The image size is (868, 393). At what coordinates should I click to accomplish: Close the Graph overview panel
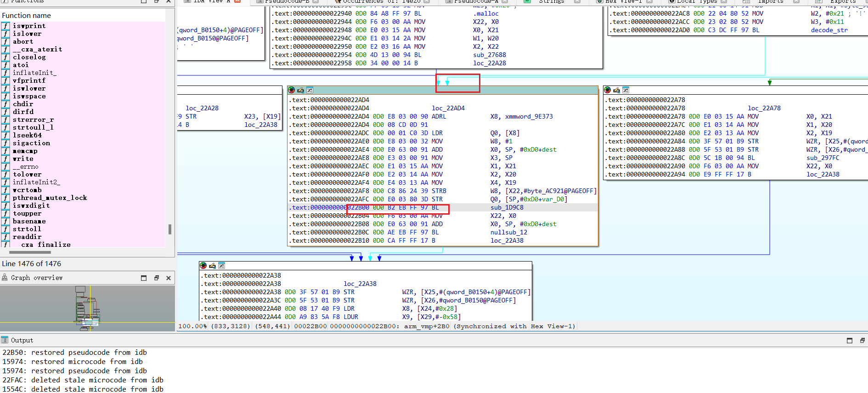pyautogui.click(x=169, y=278)
